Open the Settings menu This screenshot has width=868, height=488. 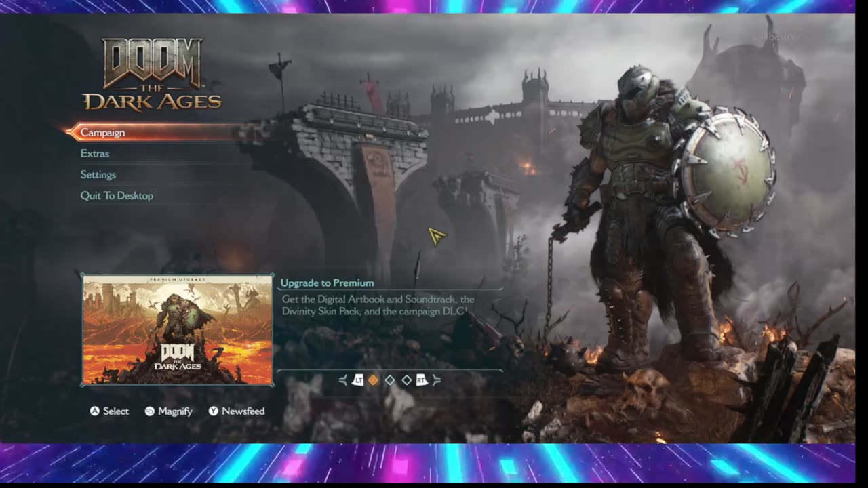point(98,174)
